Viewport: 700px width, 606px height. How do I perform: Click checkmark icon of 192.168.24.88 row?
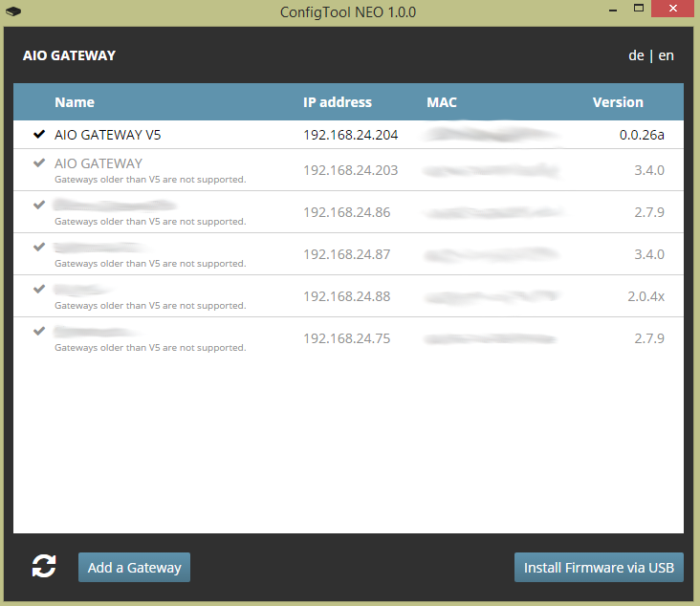pyautogui.click(x=39, y=289)
